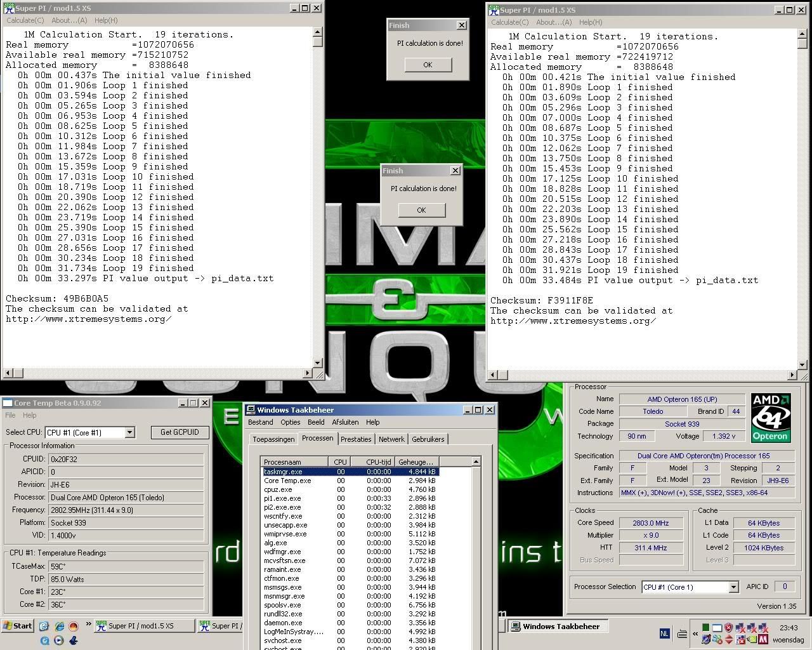Click the keyboard icon in the taskbar
Screen dimensions: 812x650
pyautogui.click(x=682, y=633)
